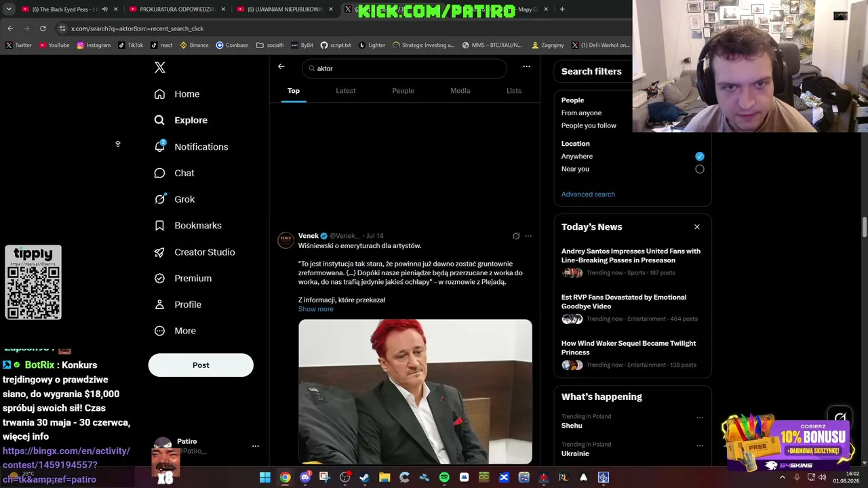Click the Grok icon on Venek's post
The width and height of the screenshot is (868, 488).
click(516, 236)
